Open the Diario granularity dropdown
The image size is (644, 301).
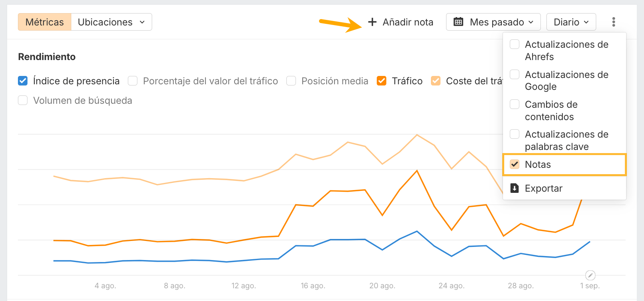tap(571, 22)
